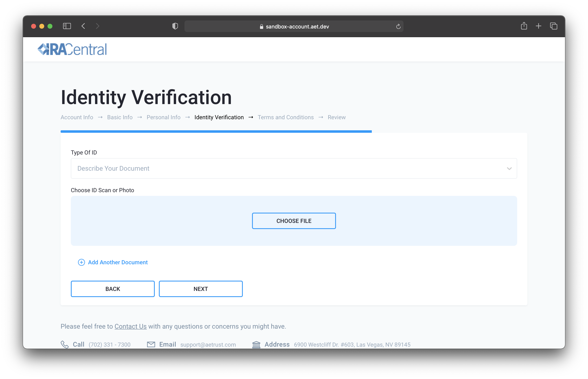Jump to the Terms and Conditions step
Viewport: 588px width, 379px height.
click(x=286, y=117)
